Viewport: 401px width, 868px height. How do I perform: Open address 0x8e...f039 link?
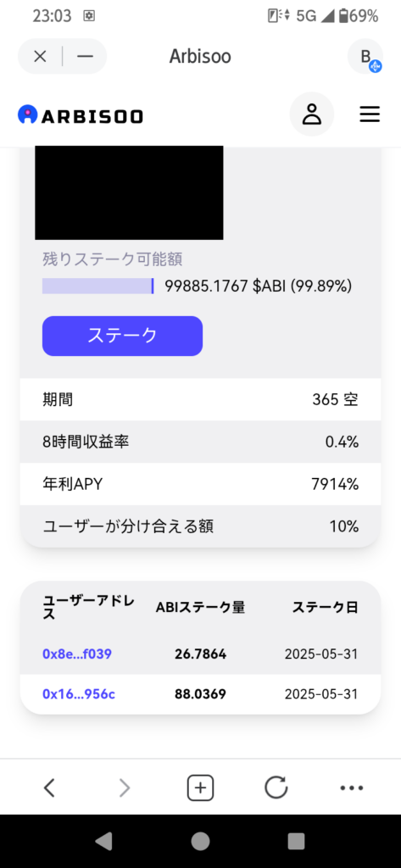(x=77, y=654)
